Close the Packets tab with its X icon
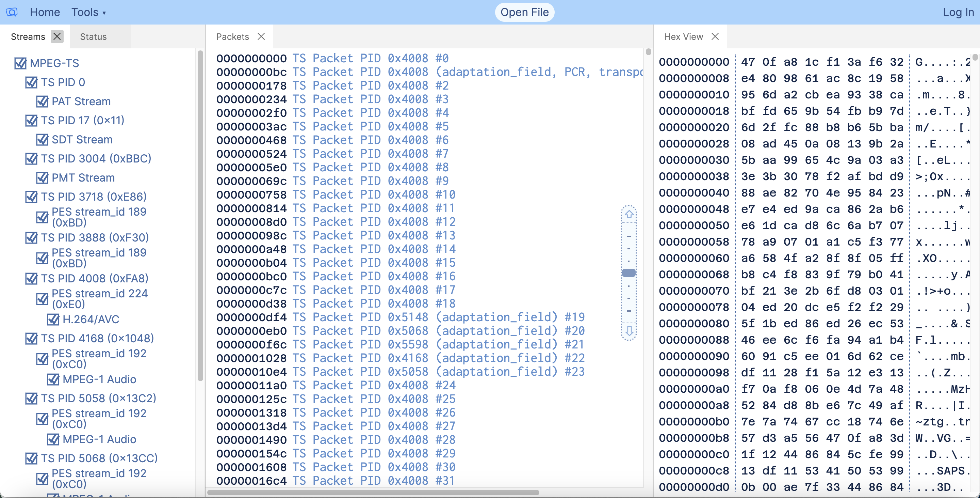The width and height of the screenshot is (980, 498). 261,36
